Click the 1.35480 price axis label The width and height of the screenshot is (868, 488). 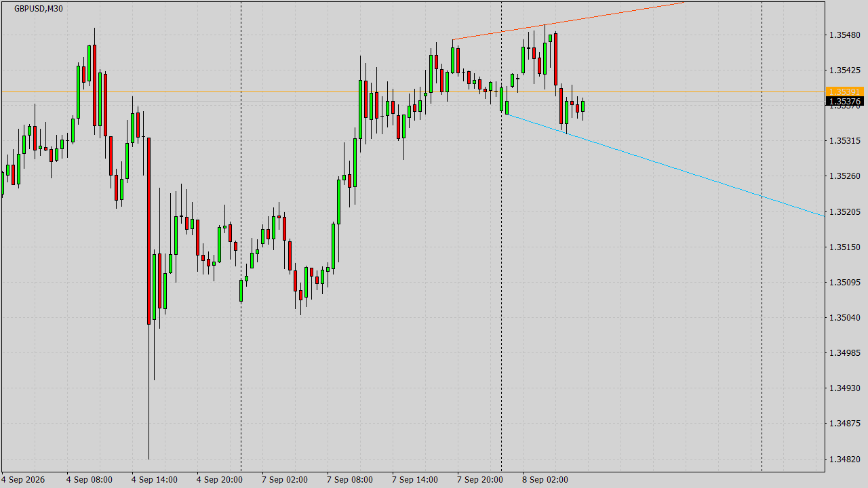click(x=844, y=35)
